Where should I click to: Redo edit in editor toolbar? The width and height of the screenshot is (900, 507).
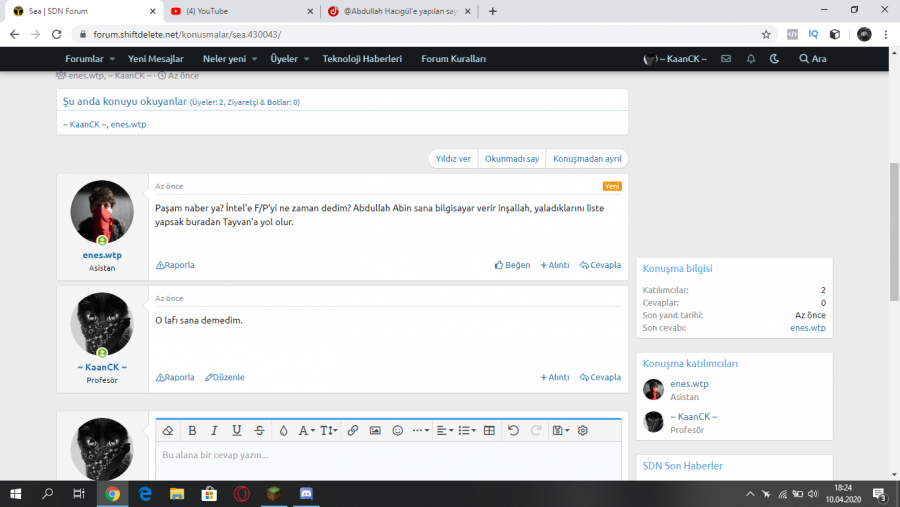coord(536,431)
